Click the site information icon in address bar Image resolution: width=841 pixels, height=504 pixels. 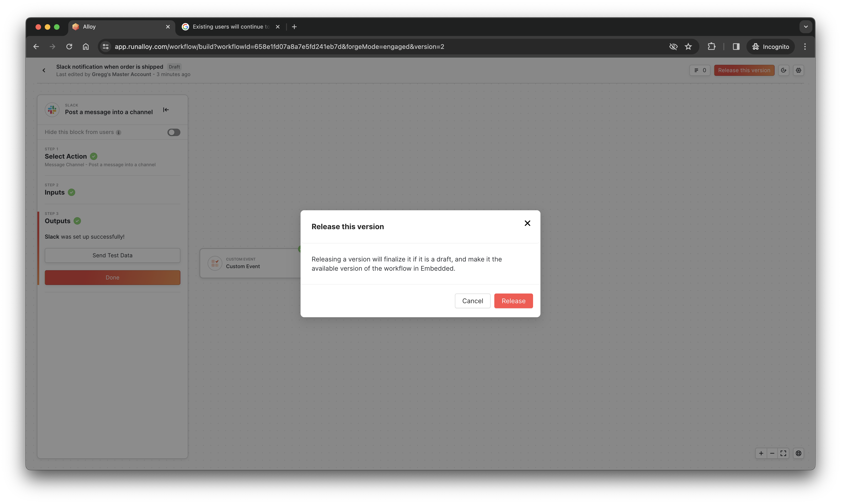pos(106,47)
